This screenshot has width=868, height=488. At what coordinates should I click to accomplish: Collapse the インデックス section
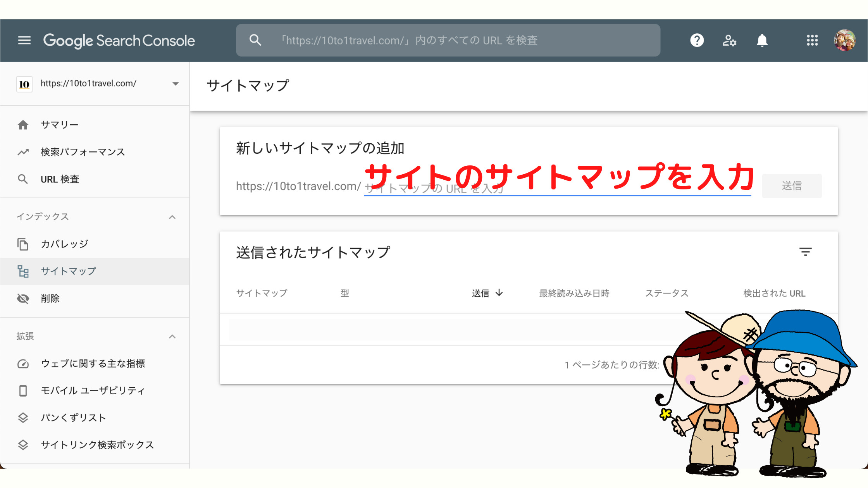(x=172, y=217)
